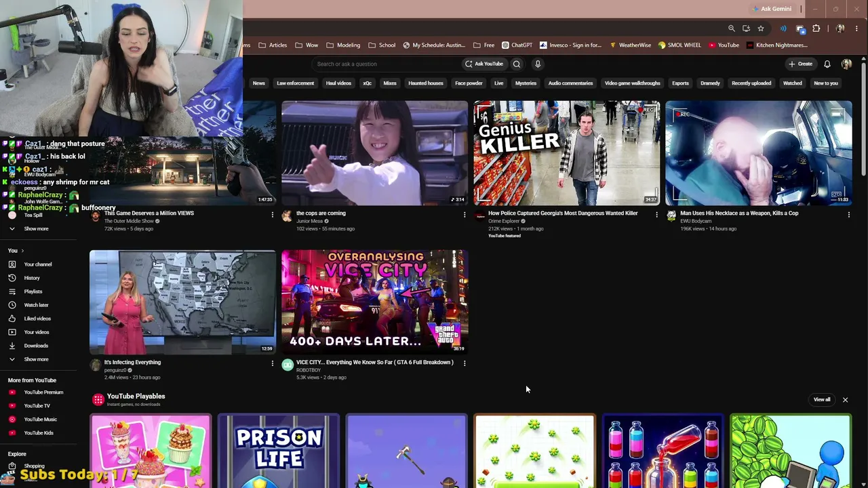Open YouTube Premium in the sidebar
Screen dimensions: 868x488
click(43, 392)
